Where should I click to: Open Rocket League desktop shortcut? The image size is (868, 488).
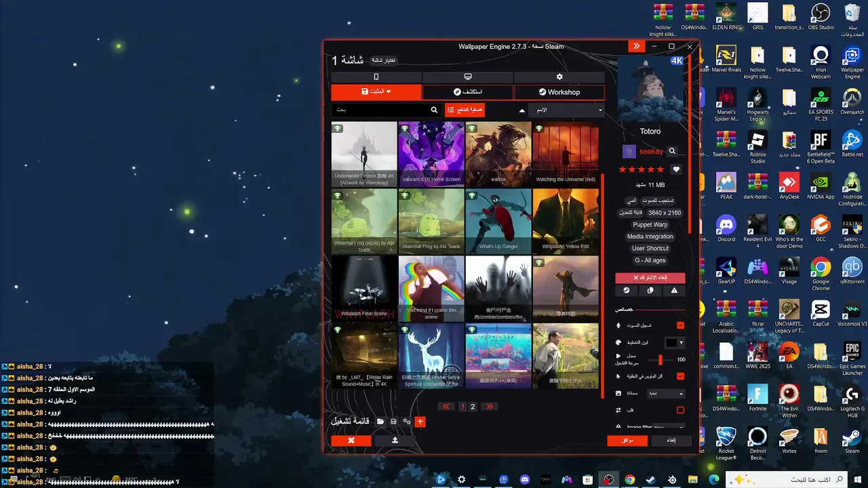(726, 444)
